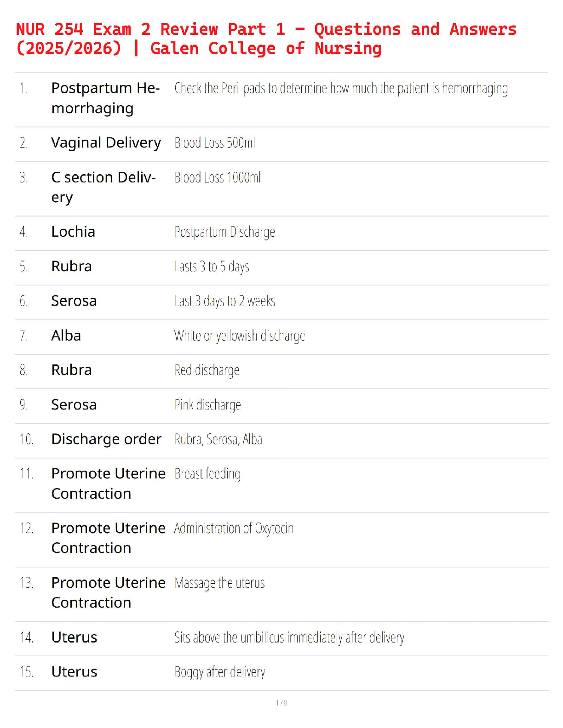Image resolution: width=563 pixels, height=728 pixels.
Task: Click the answer Blood Loss 1000ml
Action: [x=217, y=177]
